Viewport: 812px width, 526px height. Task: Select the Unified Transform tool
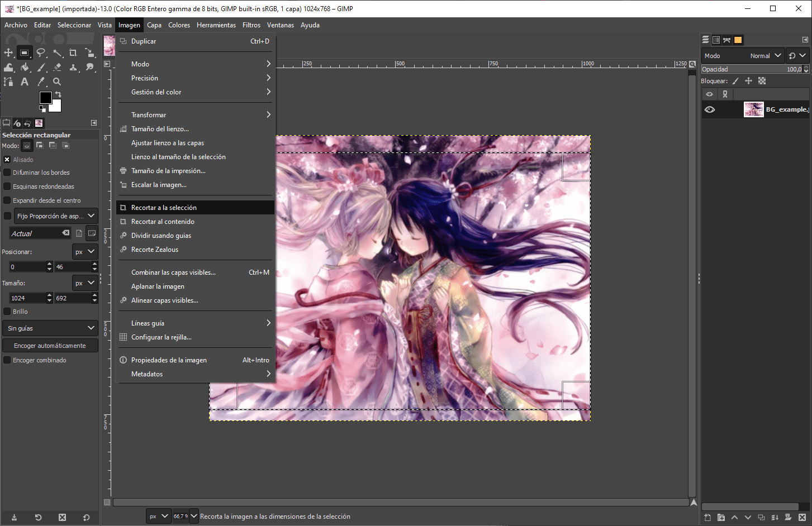click(x=89, y=52)
